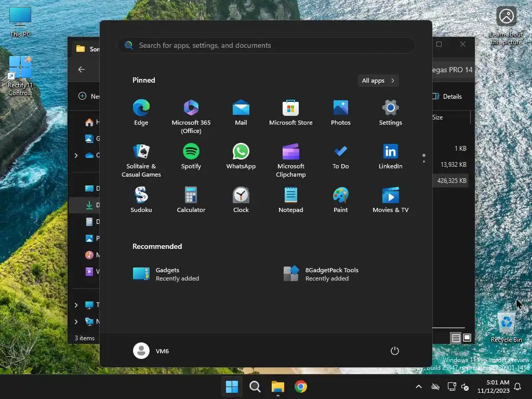The height and width of the screenshot is (399, 532).
Task: Open clock and date flyout
Action: click(x=494, y=387)
